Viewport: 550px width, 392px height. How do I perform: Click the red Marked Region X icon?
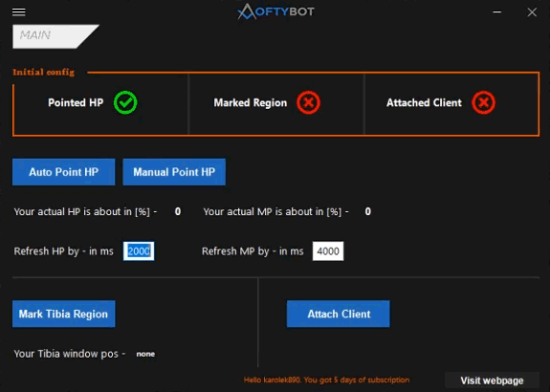click(308, 102)
